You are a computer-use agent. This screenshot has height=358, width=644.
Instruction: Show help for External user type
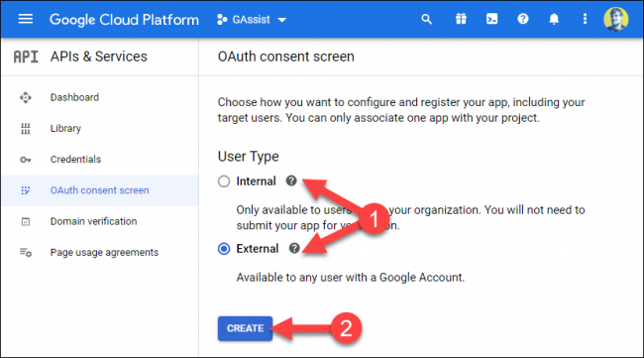pos(294,248)
